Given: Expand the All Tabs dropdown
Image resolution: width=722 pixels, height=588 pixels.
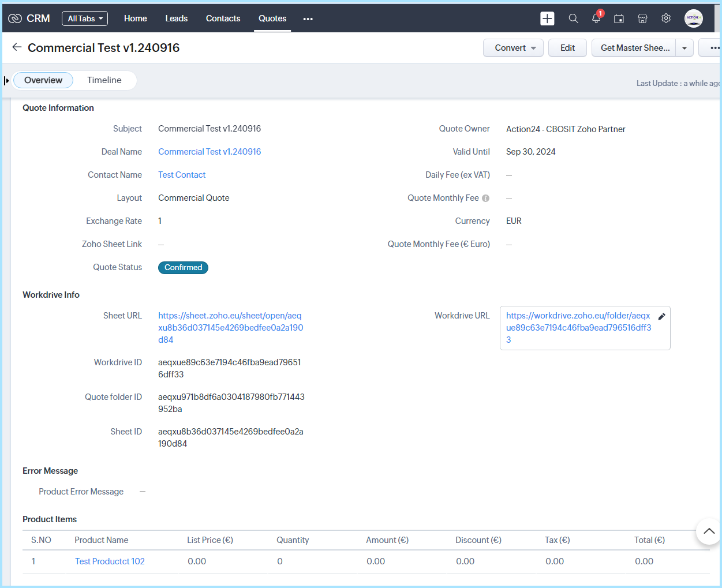Looking at the screenshot, I should tap(85, 18).
